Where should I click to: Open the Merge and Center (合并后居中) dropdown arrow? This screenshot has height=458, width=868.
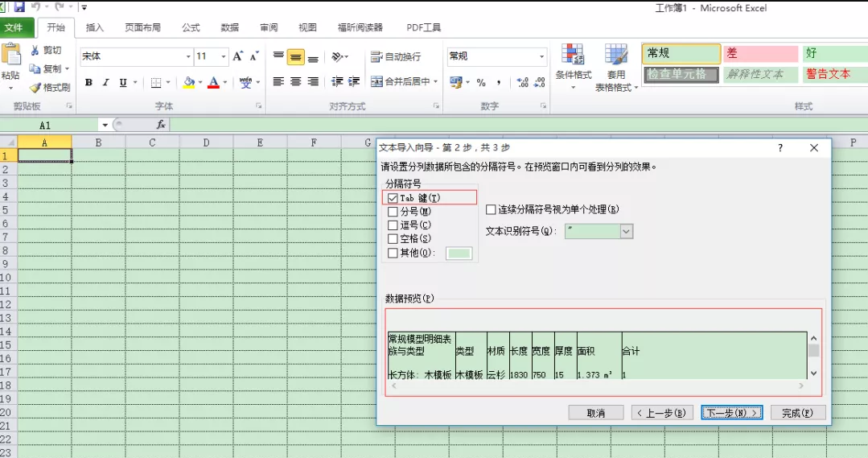[436, 82]
